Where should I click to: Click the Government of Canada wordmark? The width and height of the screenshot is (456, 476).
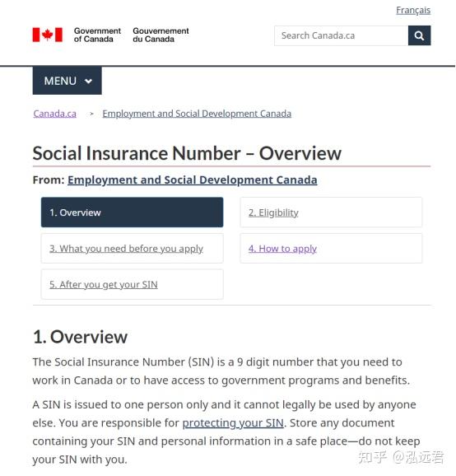click(97, 35)
